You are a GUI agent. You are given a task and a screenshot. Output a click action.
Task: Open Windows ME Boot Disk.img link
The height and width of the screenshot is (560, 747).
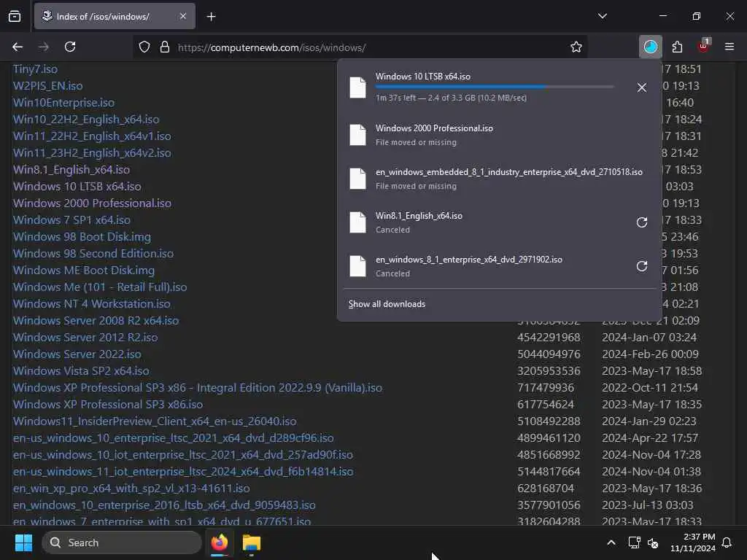click(83, 270)
